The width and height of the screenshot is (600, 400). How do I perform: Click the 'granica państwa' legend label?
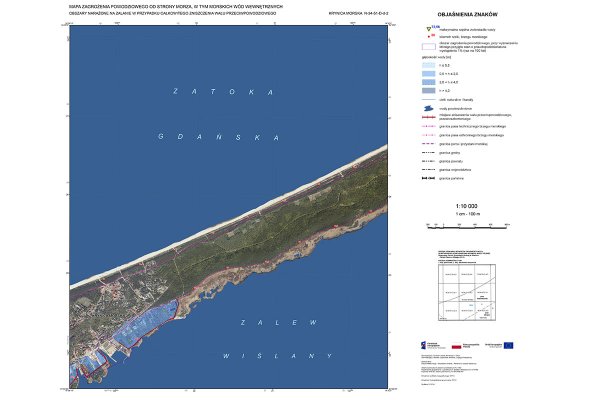click(x=452, y=178)
